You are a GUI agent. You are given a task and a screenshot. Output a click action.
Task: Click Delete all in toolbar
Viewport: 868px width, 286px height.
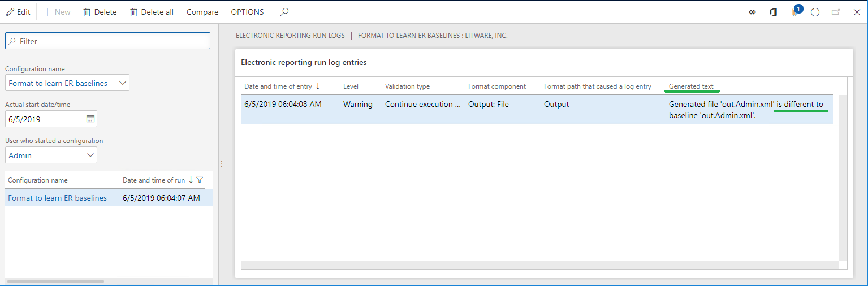(x=152, y=12)
